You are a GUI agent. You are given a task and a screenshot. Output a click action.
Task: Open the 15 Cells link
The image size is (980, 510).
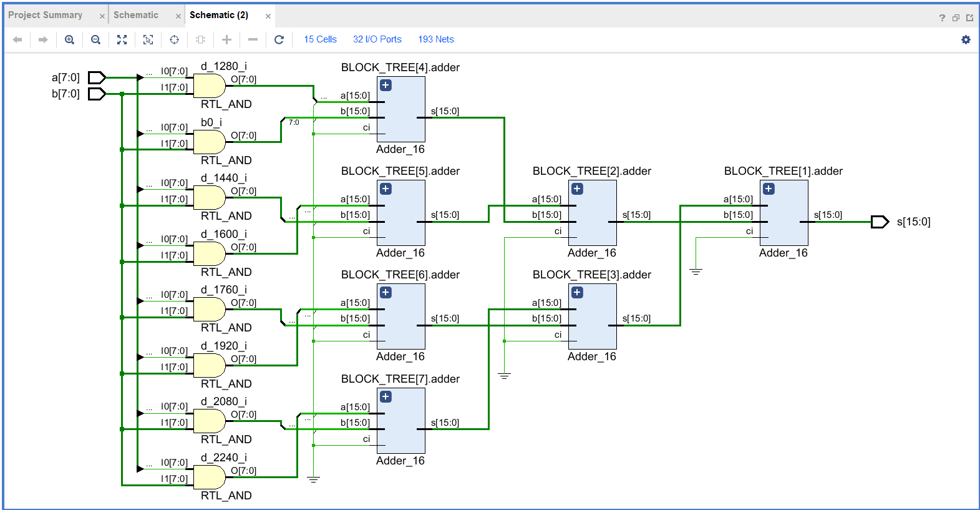point(320,39)
